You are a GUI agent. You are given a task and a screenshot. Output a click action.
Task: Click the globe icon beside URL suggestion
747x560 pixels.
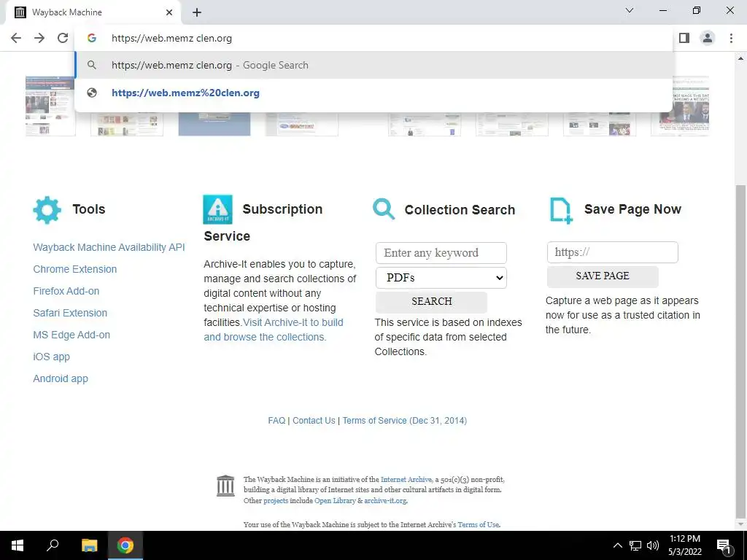(x=92, y=93)
